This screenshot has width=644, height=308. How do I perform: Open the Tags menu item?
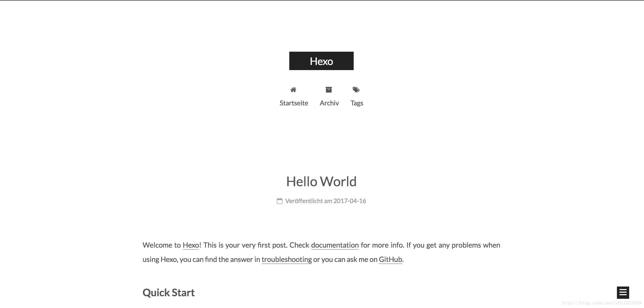point(357,103)
